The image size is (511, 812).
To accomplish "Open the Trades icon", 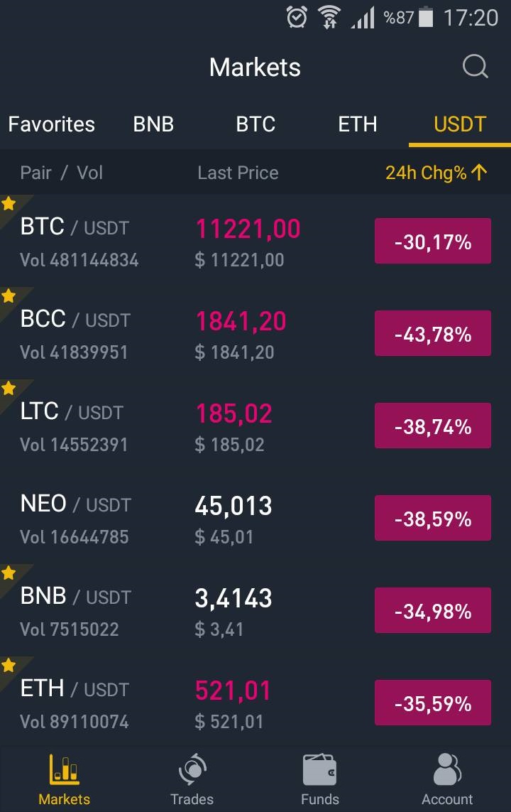I will click(192, 769).
